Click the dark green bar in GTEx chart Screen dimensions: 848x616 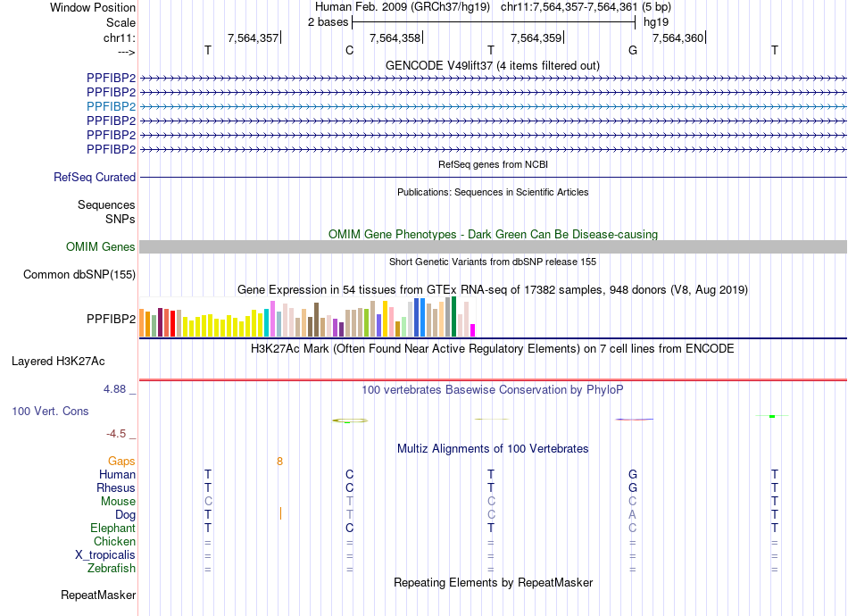tap(453, 317)
